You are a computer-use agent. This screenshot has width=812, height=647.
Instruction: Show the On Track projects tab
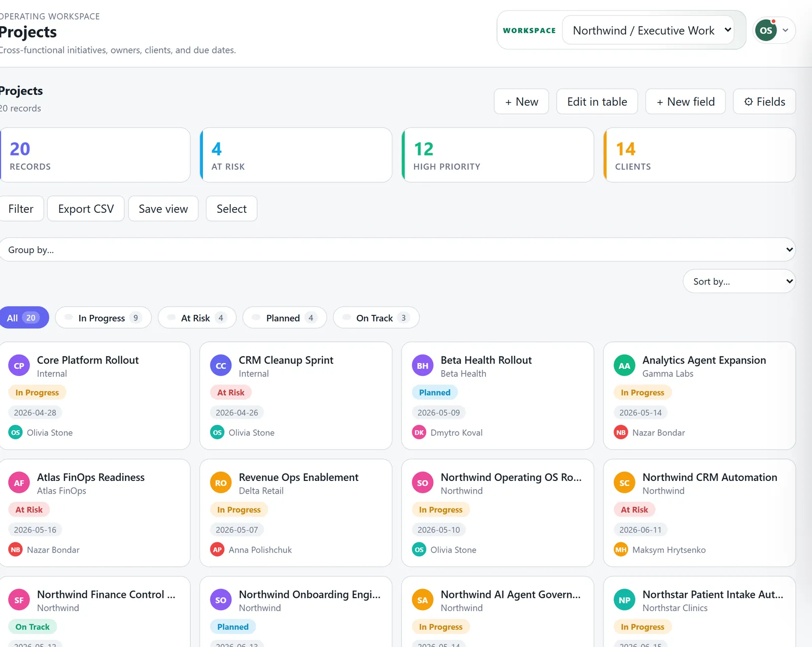[376, 318]
